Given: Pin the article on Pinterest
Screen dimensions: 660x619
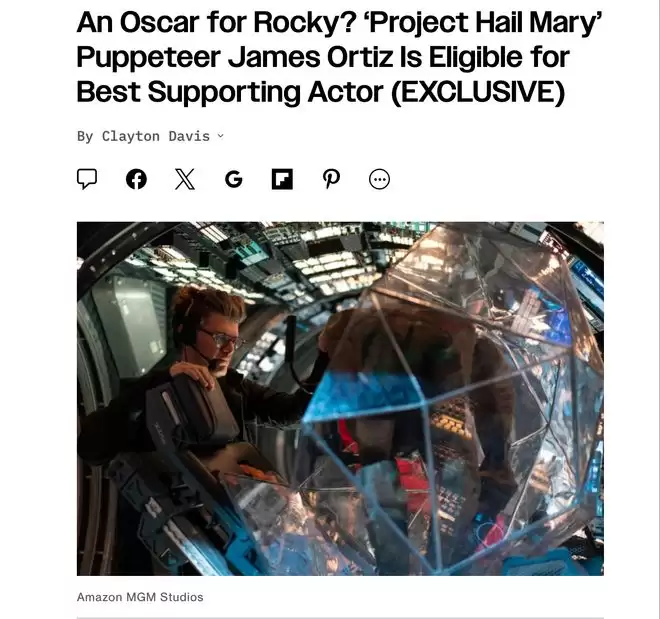Looking at the screenshot, I should 331,179.
